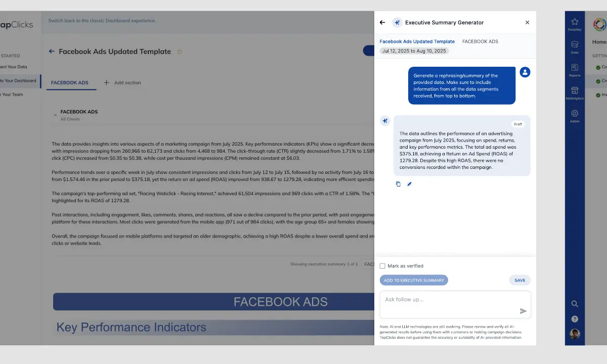
Task: Click the 'ect Your Data' sidebar item
Action: pyautogui.click(x=14, y=67)
